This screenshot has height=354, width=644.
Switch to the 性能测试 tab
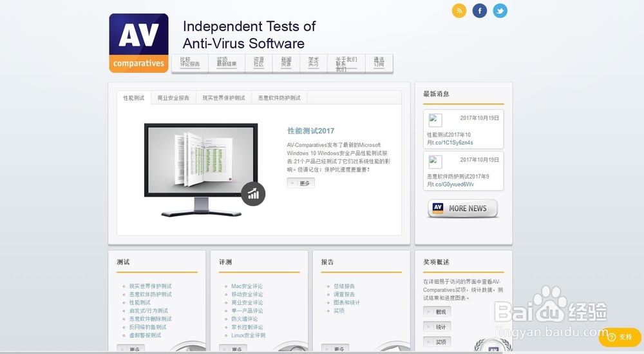[134, 98]
